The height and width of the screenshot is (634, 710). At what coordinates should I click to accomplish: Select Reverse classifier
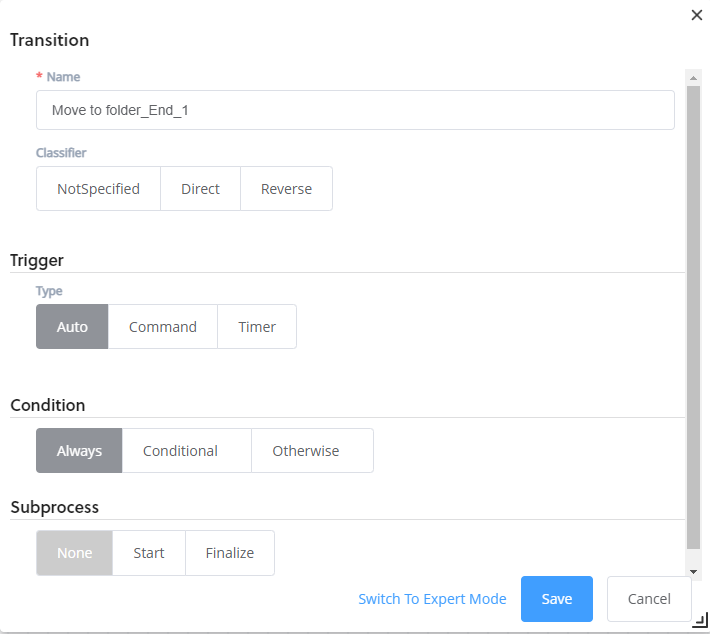point(286,188)
